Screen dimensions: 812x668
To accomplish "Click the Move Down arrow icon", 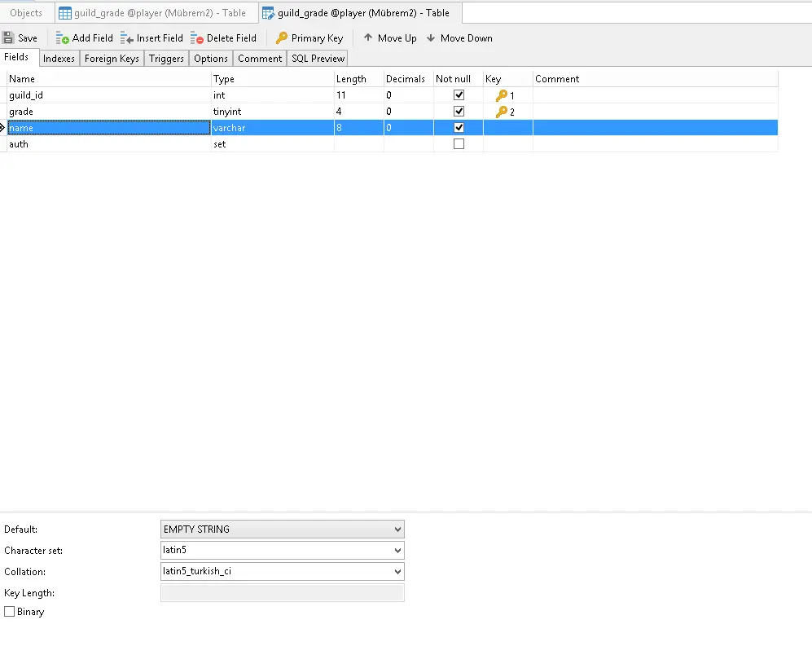I will coord(430,37).
